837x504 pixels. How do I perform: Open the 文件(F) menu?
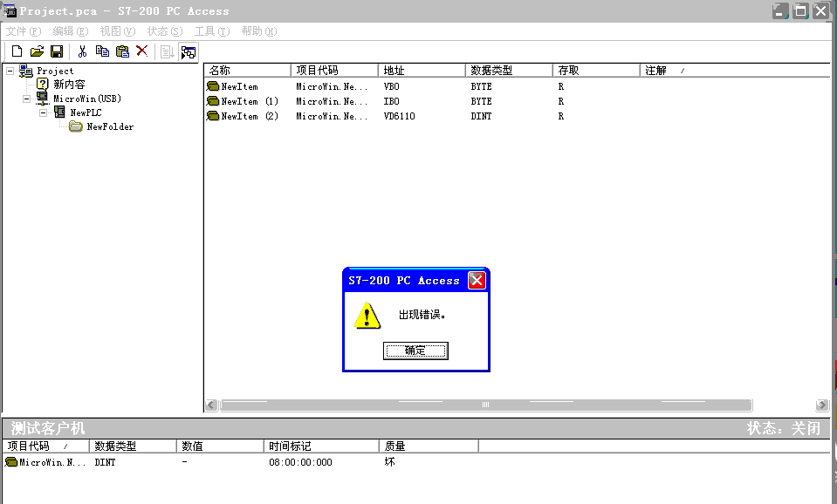point(24,31)
